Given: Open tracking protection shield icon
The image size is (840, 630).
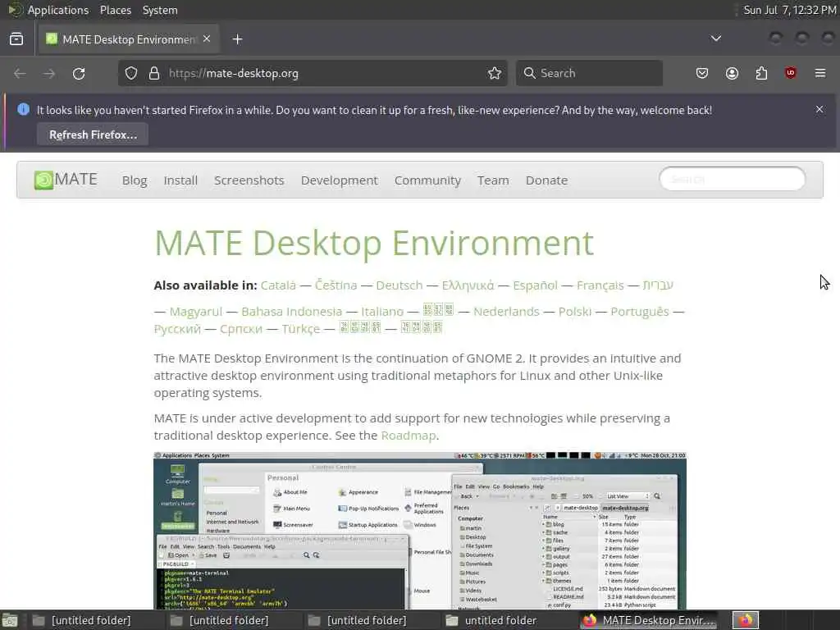Looking at the screenshot, I should click(x=131, y=73).
